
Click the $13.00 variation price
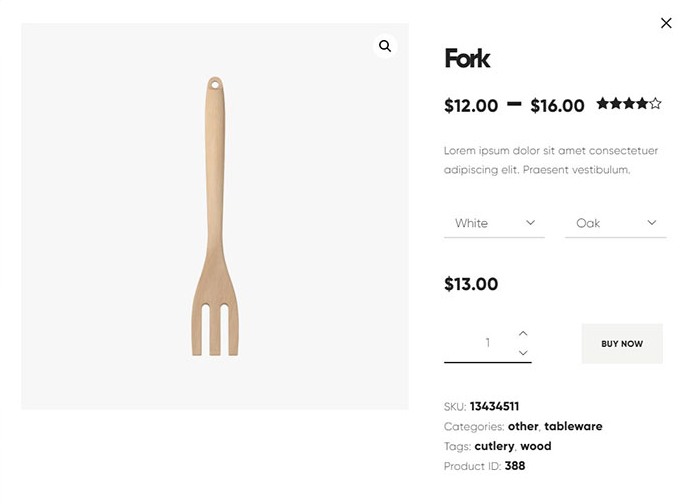pos(471,284)
